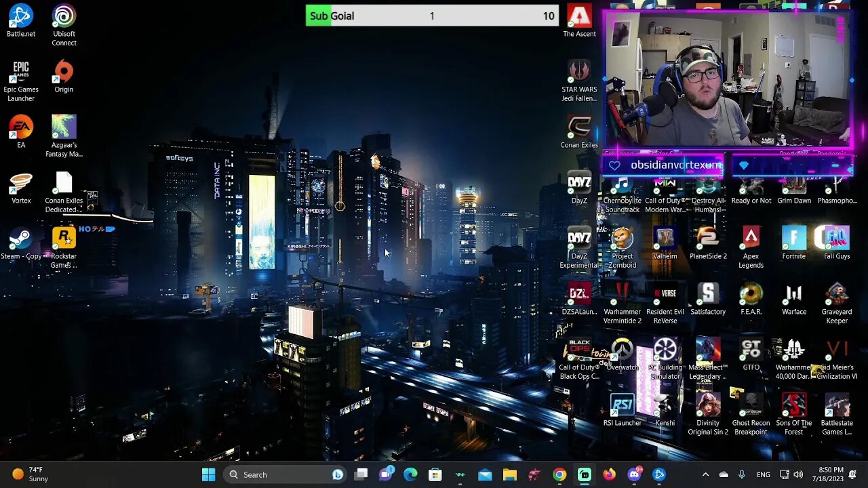Screen dimensions: 868x488
Task: Select Call of Duty Black Ops icon
Action: coord(579,359)
